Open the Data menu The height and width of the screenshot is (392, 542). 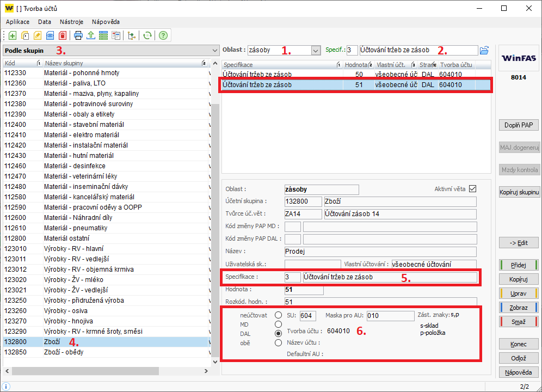coord(45,22)
